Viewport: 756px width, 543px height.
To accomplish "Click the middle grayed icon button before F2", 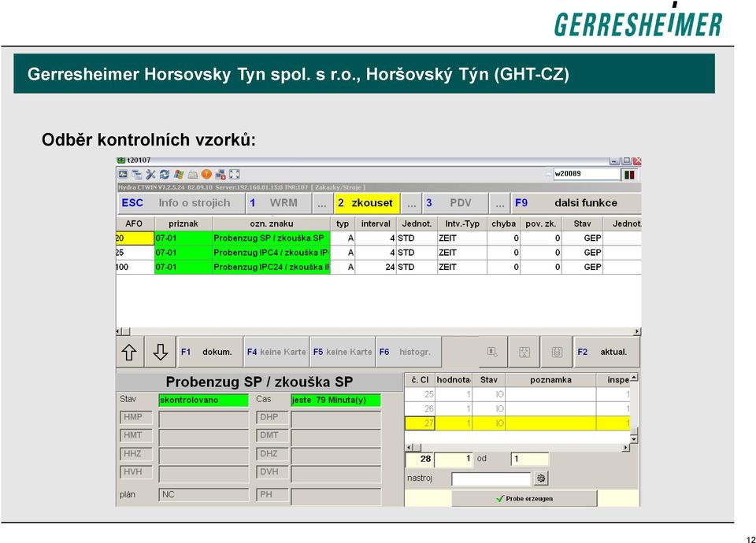I will [524, 353].
